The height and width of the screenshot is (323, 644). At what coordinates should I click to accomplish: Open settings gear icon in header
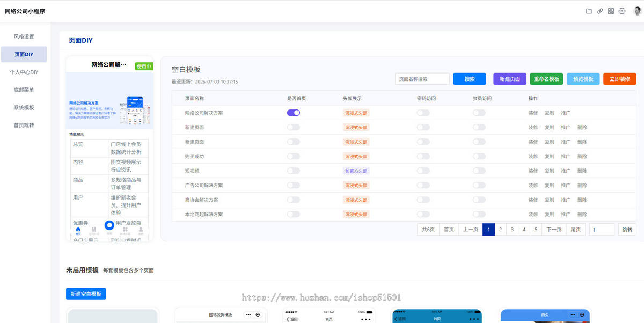pyautogui.click(x=622, y=11)
